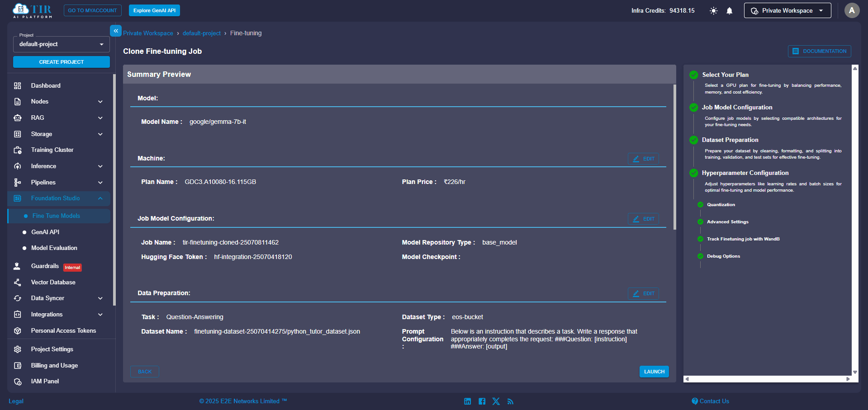
Task: Click the LAUNCH button
Action: pos(654,372)
